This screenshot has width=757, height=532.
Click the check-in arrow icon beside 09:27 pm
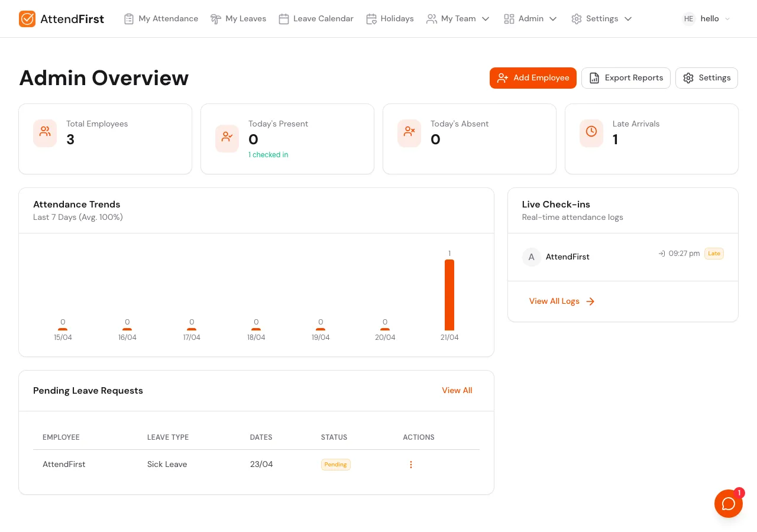point(661,254)
